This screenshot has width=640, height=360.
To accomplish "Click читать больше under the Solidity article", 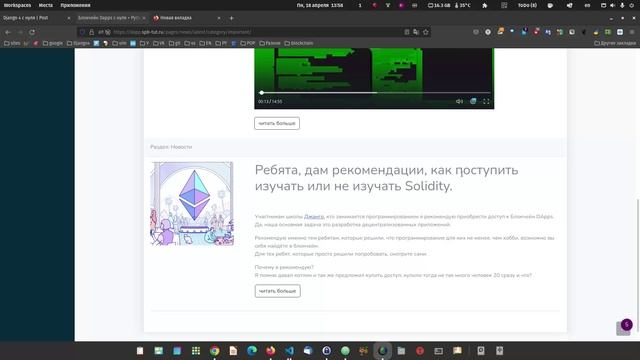I will pyautogui.click(x=278, y=291).
